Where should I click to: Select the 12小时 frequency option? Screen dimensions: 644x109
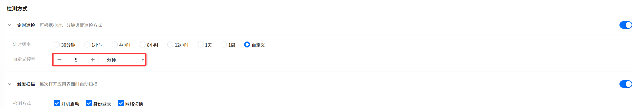click(170, 45)
